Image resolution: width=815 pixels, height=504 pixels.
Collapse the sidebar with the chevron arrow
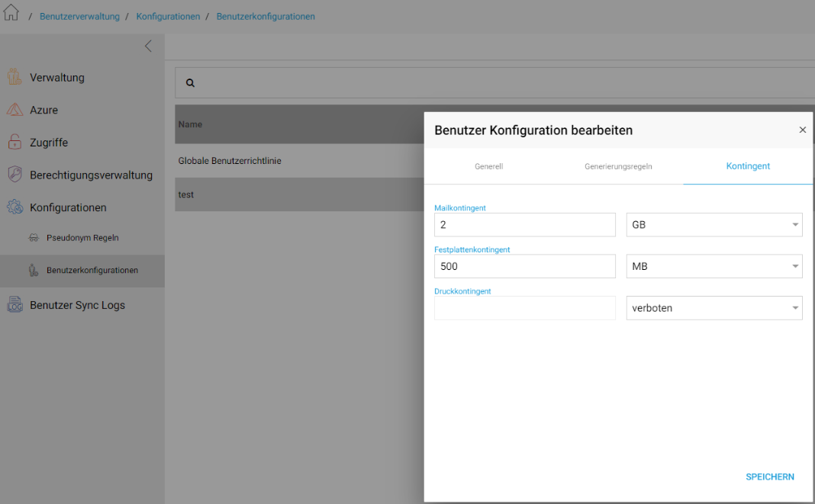click(148, 47)
